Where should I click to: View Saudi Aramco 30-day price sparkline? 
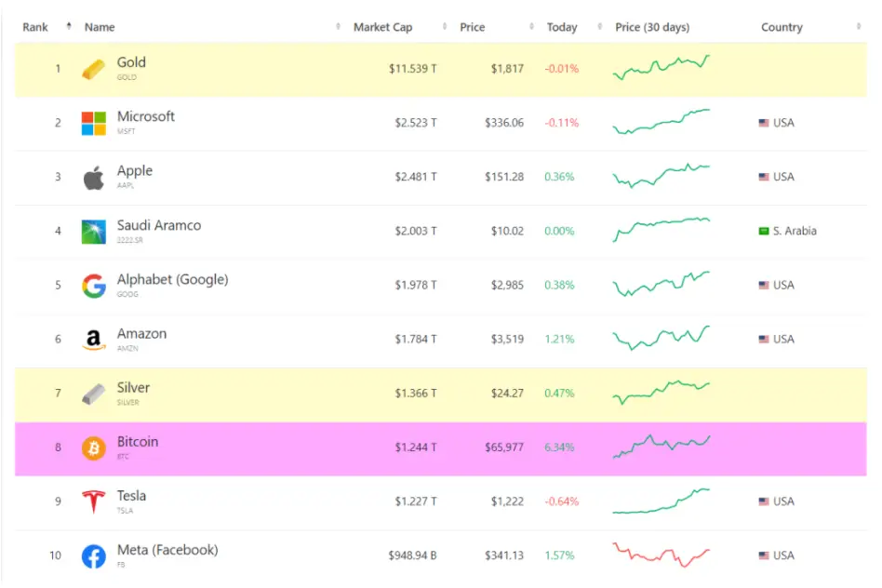click(x=661, y=230)
